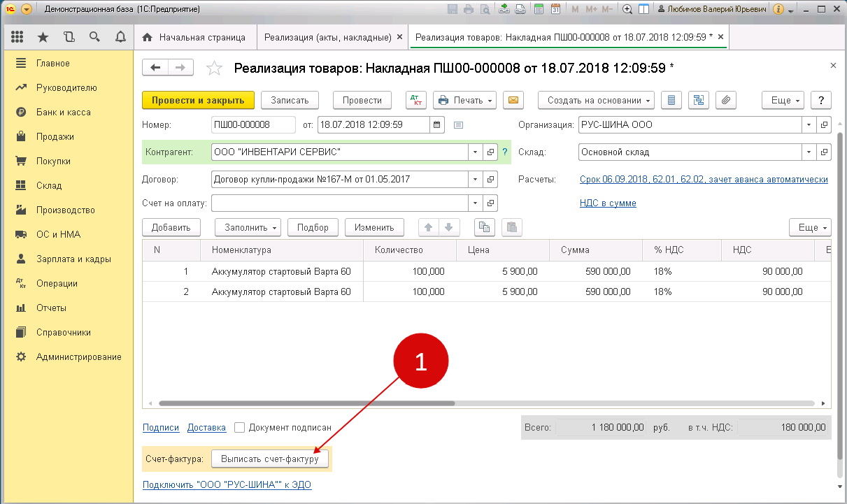Open the Search magnifier in top panel
The height and width of the screenshot is (504, 847).
click(x=94, y=37)
